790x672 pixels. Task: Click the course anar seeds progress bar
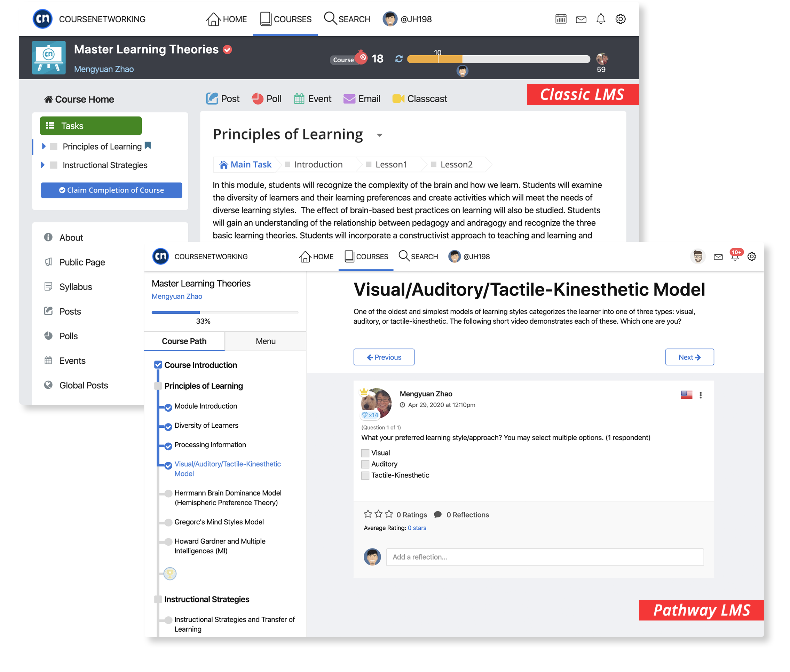(498, 59)
